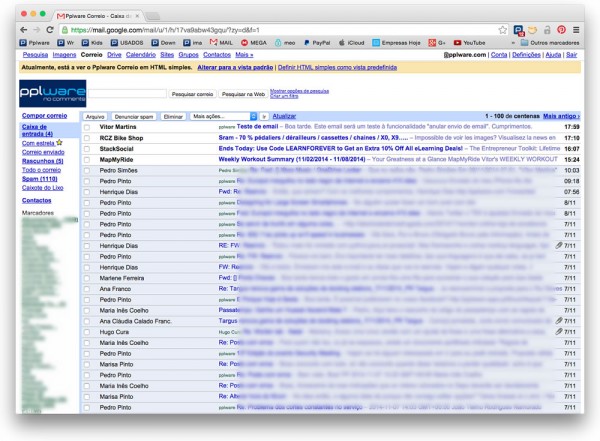Open the meo bookmark
The width and height of the screenshot is (600, 441).
285,43
